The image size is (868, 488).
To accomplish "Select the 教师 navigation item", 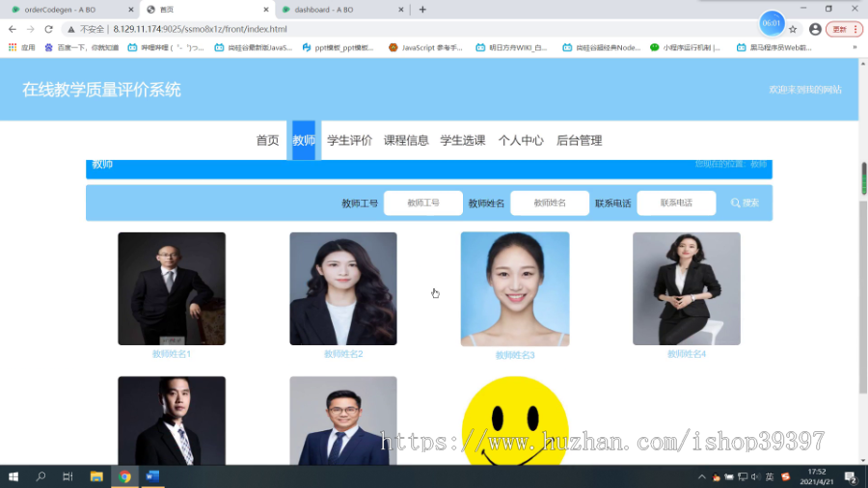I will tap(304, 141).
